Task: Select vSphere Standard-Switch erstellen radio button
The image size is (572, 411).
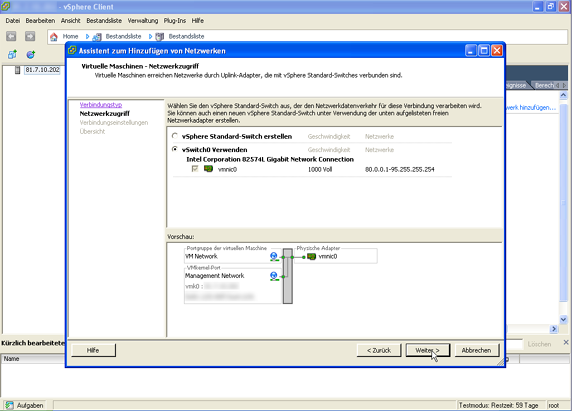Action: [175, 136]
